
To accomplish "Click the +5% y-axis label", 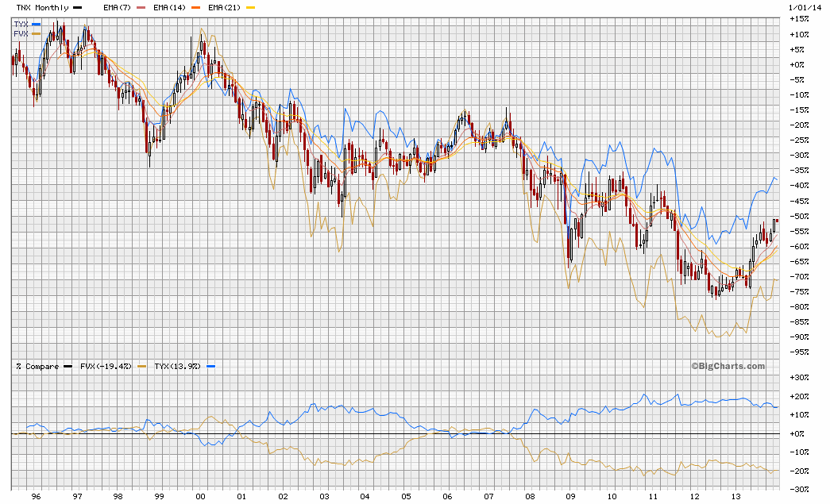I will 797,50.
